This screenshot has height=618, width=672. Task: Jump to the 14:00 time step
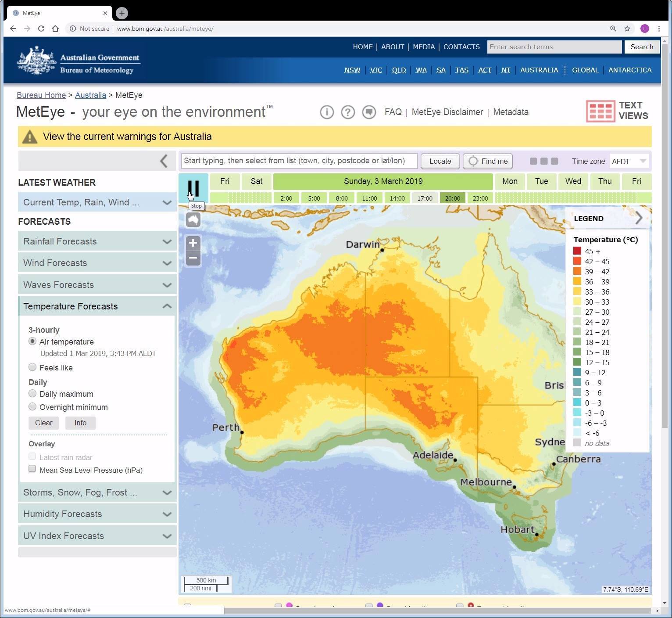click(397, 198)
